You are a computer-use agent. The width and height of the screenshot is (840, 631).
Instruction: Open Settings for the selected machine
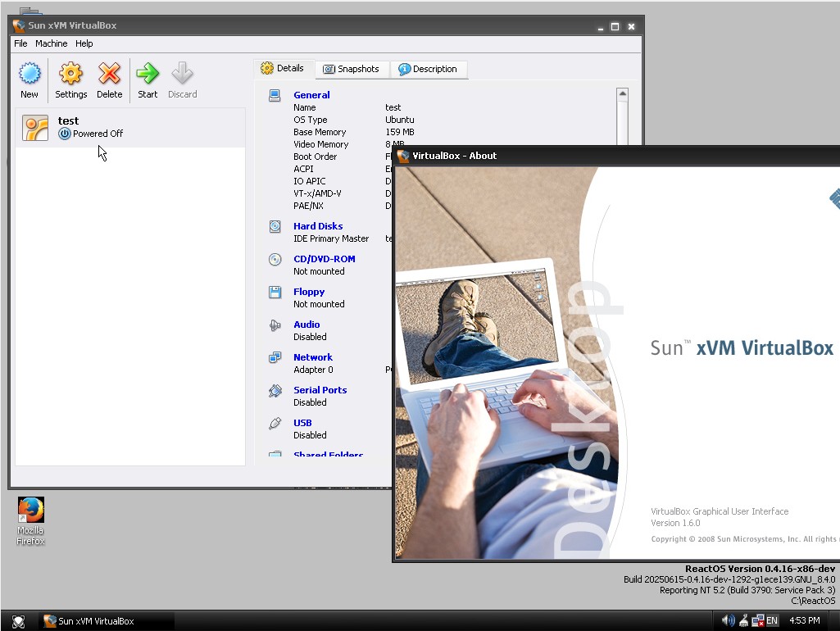click(70, 80)
